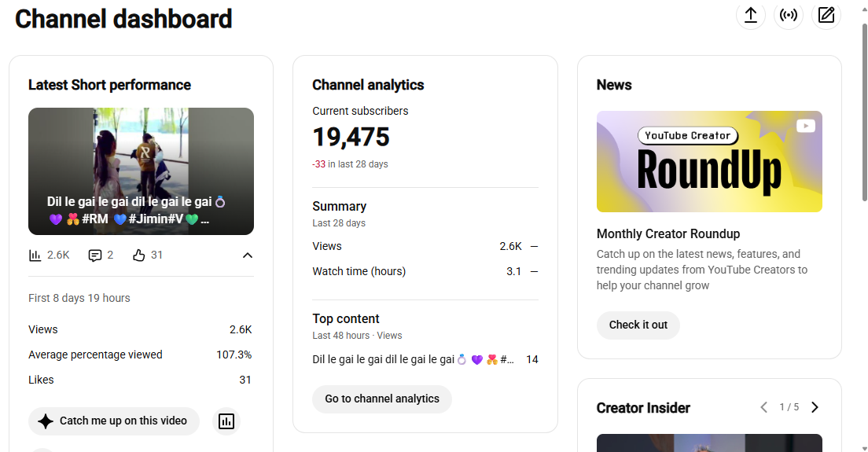Image resolution: width=868 pixels, height=452 pixels.
Task: Click the Monthly Creator Roundup headline
Action: (x=668, y=234)
